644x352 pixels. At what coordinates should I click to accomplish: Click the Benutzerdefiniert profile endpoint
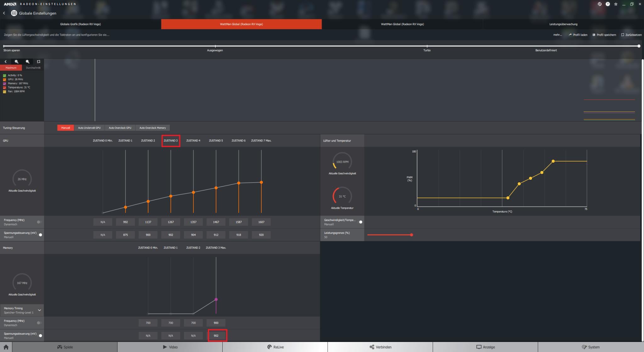tap(639, 46)
